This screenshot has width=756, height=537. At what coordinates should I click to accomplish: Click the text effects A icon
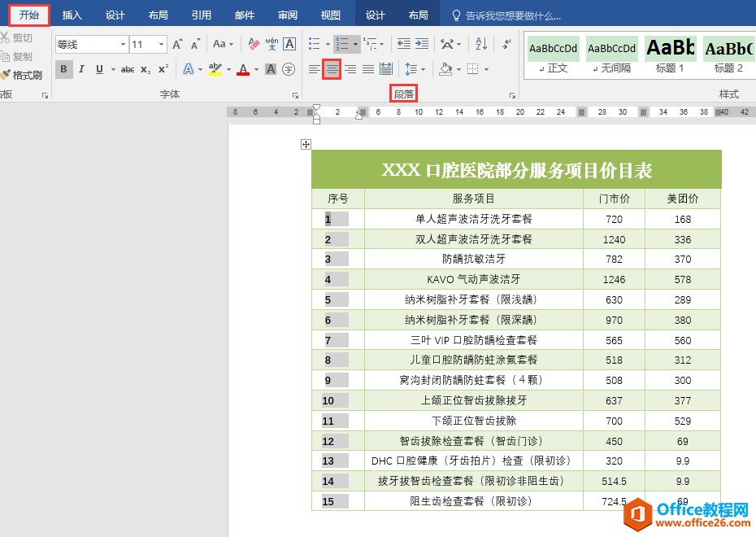pos(189,69)
